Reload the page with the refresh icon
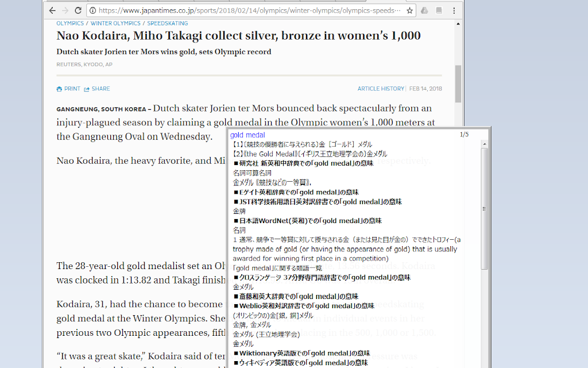The height and width of the screenshot is (368, 588). tap(78, 10)
